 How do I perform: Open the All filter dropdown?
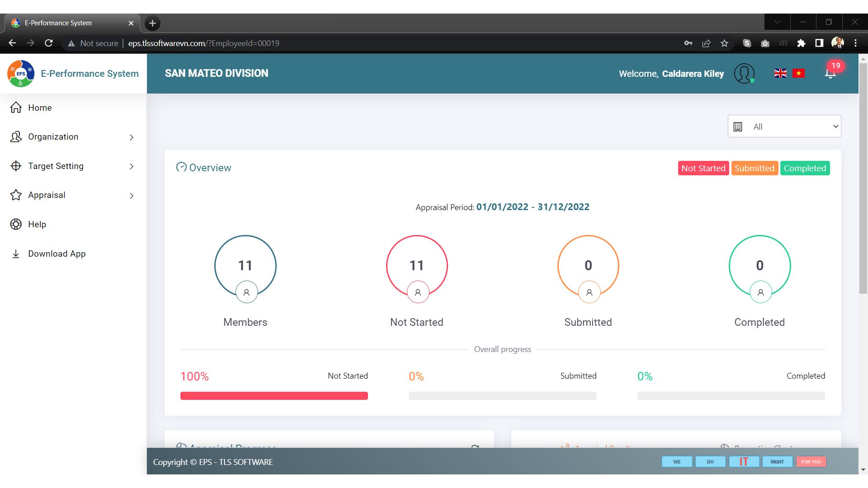pyautogui.click(x=784, y=127)
